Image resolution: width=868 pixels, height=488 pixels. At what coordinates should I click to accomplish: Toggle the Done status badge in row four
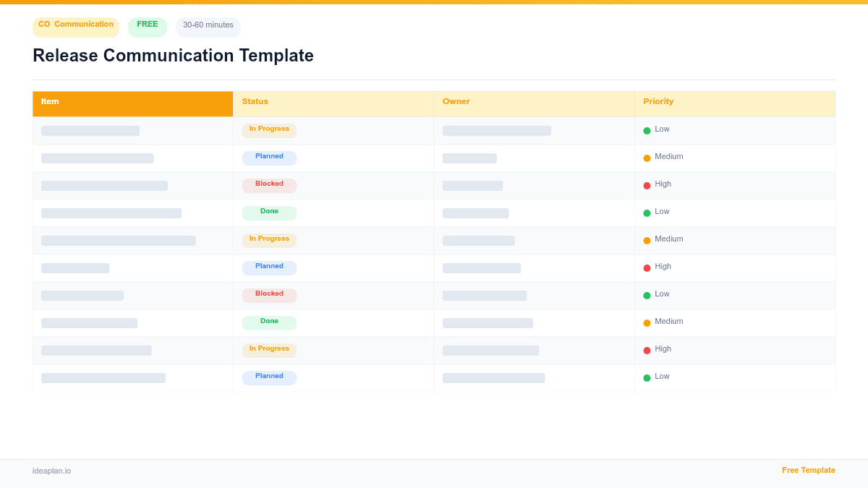pyautogui.click(x=269, y=212)
